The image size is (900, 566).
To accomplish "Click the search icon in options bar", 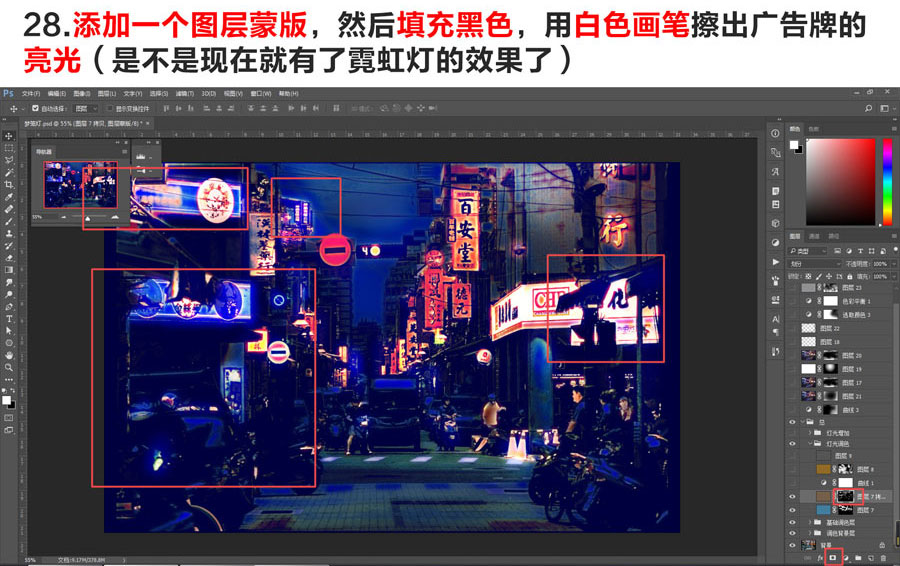I will coord(868,108).
